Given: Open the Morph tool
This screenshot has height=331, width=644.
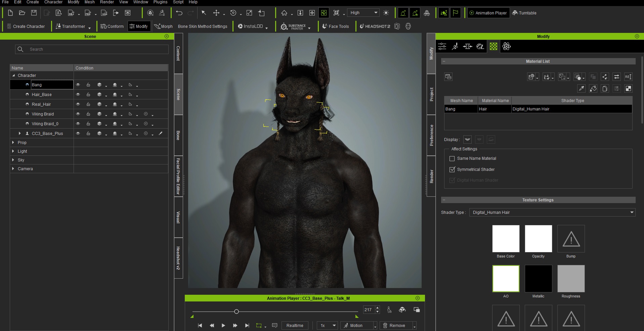Looking at the screenshot, I should (163, 26).
